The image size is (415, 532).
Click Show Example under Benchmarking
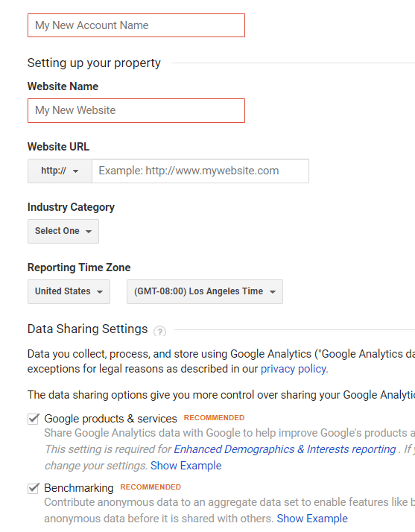coord(312,519)
